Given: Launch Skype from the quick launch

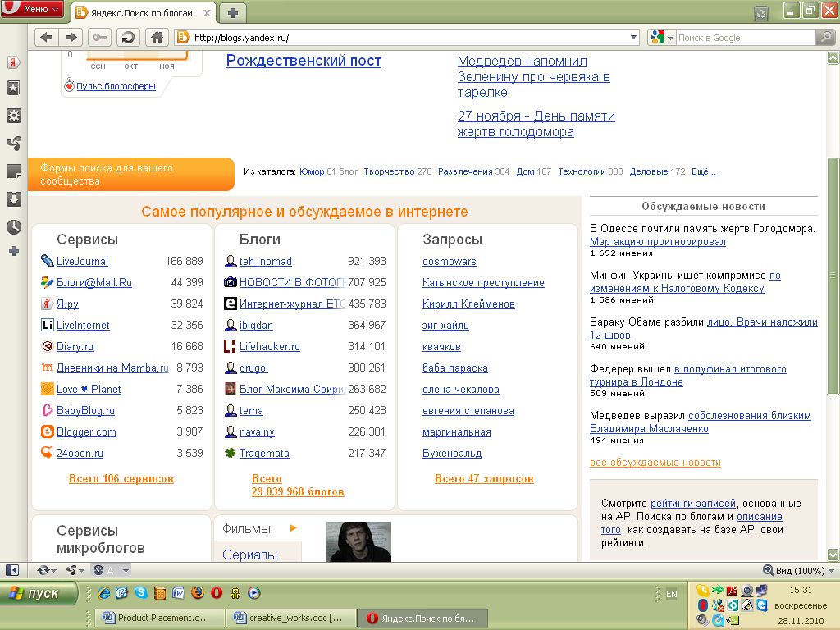Looking at the screenshot, I should [x=141, y=592].
